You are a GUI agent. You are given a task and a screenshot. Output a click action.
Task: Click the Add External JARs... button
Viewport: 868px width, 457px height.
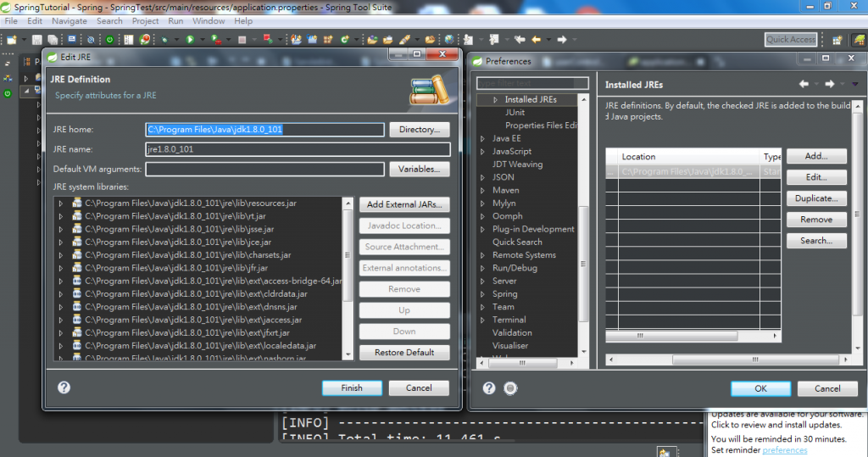404,204
